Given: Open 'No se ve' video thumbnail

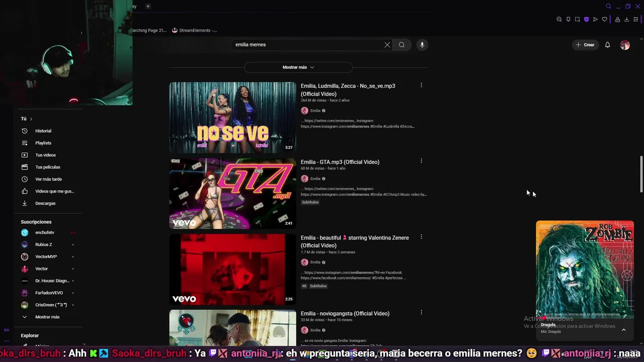Looking at the screenshot, I should (x=232, y=117).
